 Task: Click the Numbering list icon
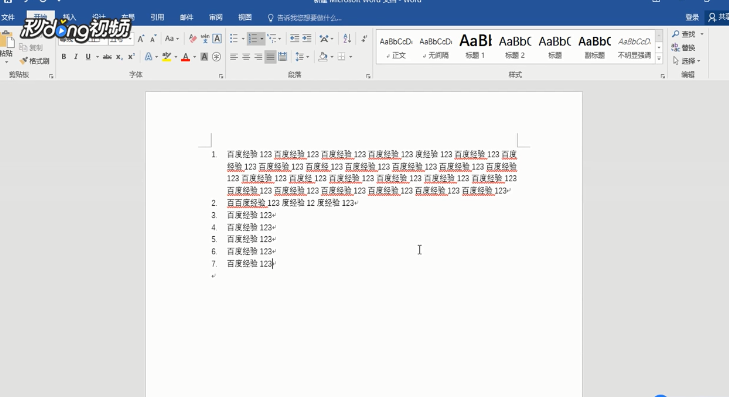point(252,39)
